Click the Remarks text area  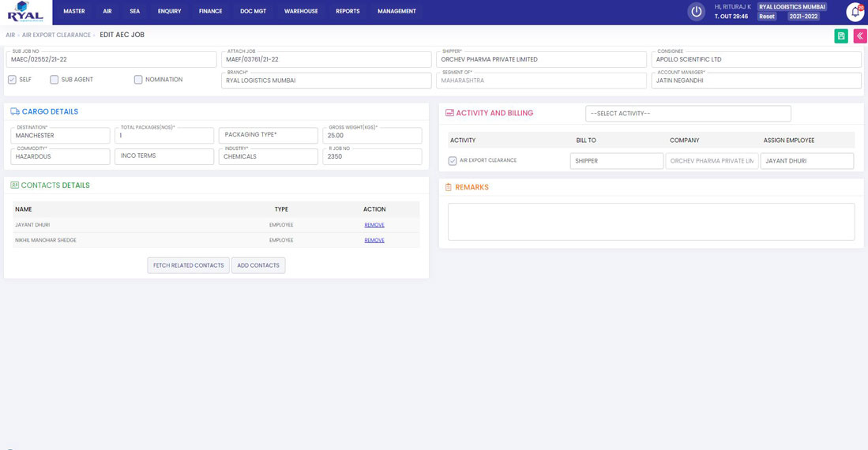pyautogui.click(x=651, y=222)
